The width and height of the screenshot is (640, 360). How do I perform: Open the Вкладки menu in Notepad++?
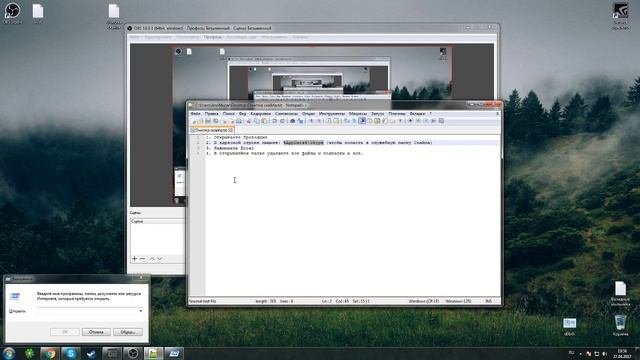(x=417, y=113)
